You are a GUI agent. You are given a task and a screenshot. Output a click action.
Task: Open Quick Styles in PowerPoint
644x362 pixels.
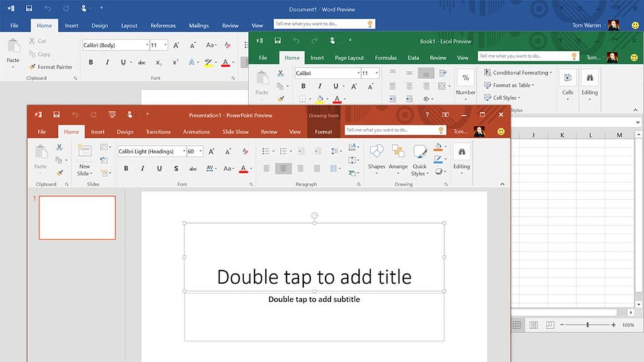[419, 160]
